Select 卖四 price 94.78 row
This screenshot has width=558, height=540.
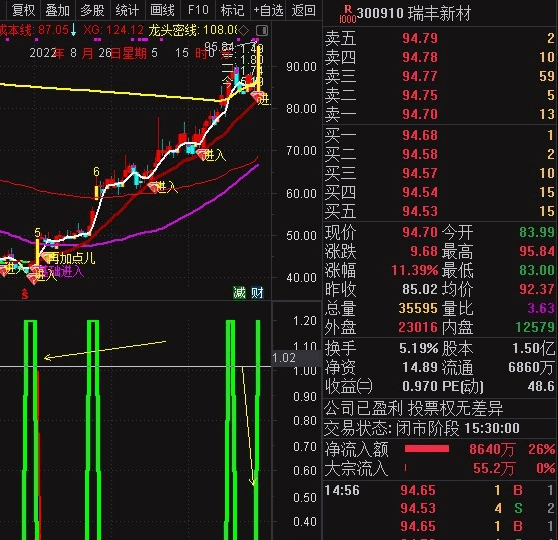point(439,57)
